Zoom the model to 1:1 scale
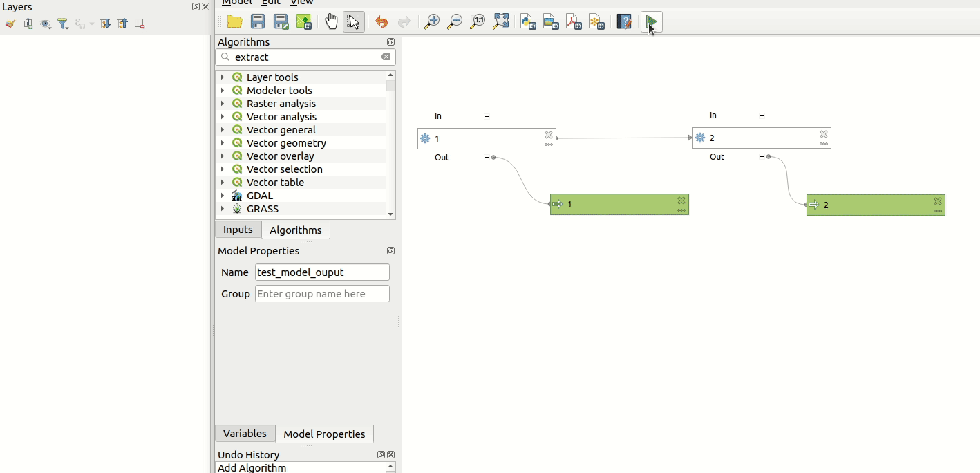The width and height of the screenshot is (980, 473). point(477,22)
